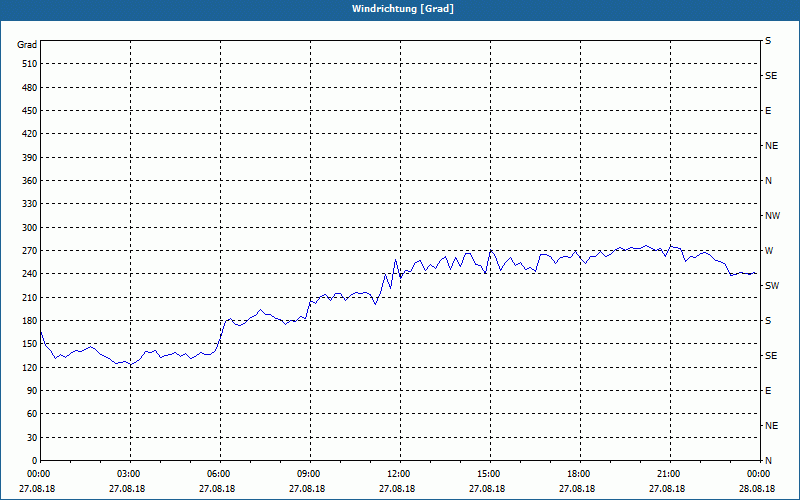800x500 pixels.
Task: Click the 21:00 time label
Action: [668, 474]
